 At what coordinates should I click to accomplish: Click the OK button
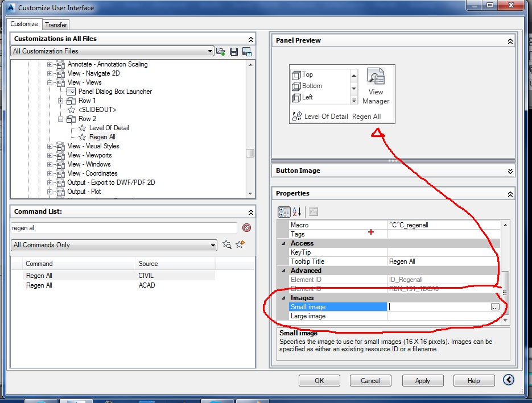click(319, 381)
